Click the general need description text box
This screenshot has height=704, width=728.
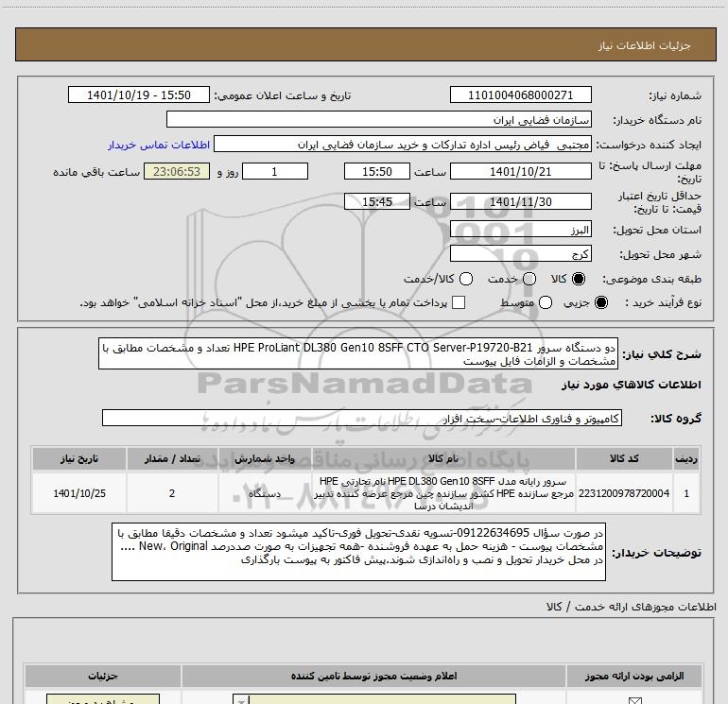point(358,353)
